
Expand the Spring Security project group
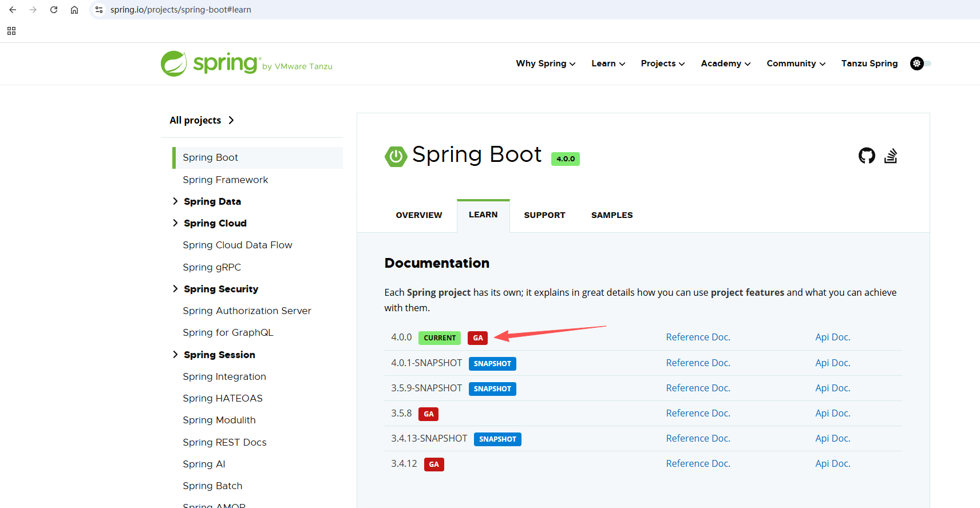tap(176, 289)
